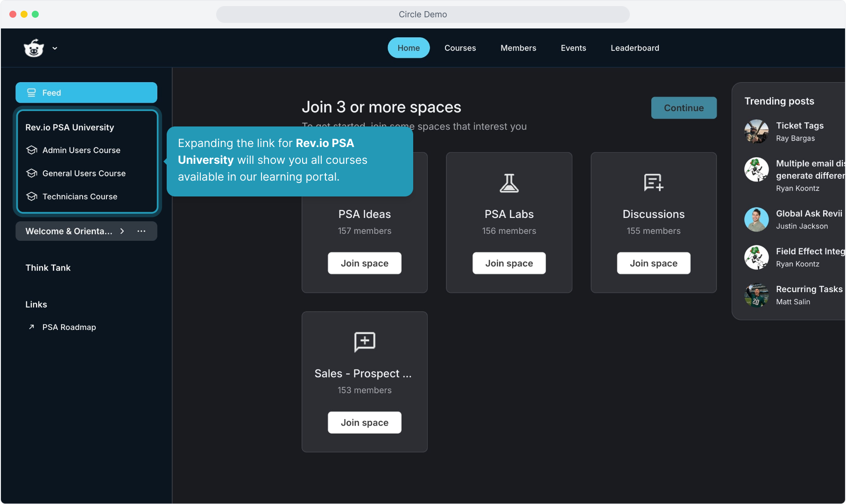Click the graduation cap icon beside Admin Users Course
Screen dimensions: 846x504
click(x=32, y=150)
